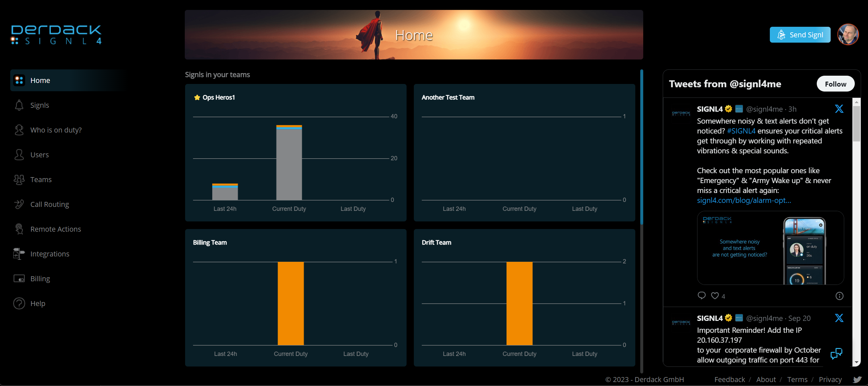This screenshot has width=868, height=386.
Task: Click the Billing Team orange Current Duty bar
Action: pyautogui.click(x=291, y=303)
